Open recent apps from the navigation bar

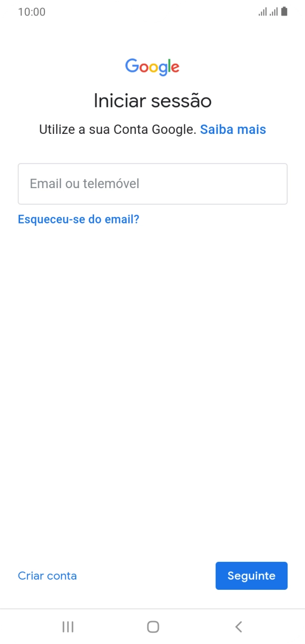(x=67, y=627)
